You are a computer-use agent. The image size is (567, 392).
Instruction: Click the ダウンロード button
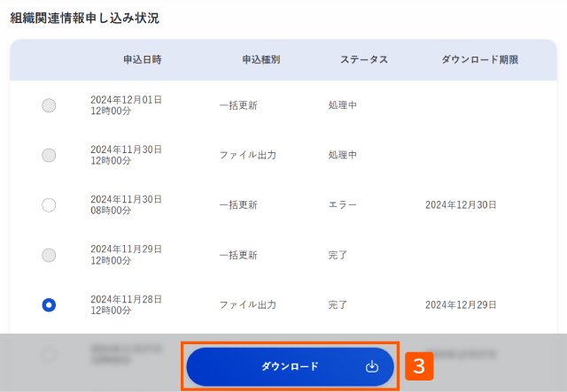tap(290, 366)
